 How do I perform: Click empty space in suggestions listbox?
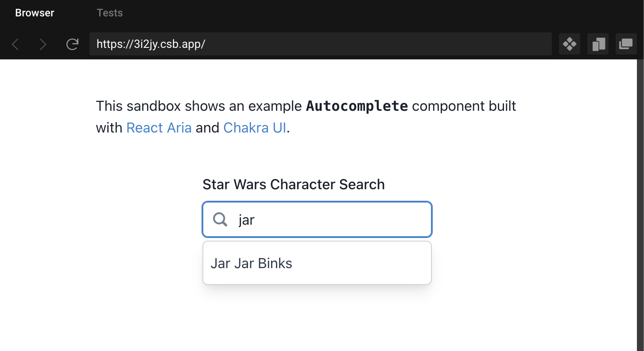coord(376,263)
